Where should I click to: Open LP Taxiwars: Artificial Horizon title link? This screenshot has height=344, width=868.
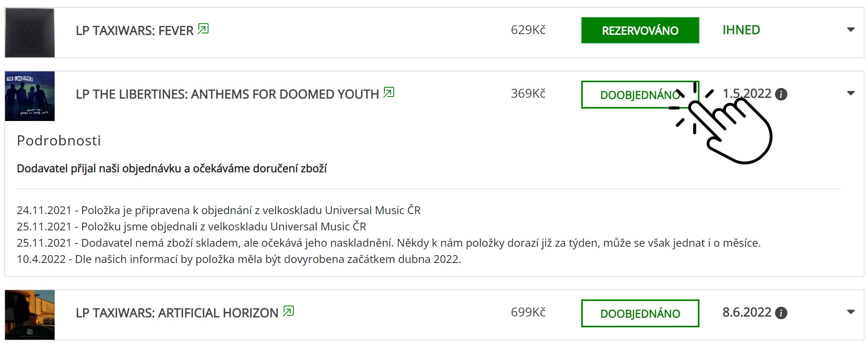click(x=177, y=313)
